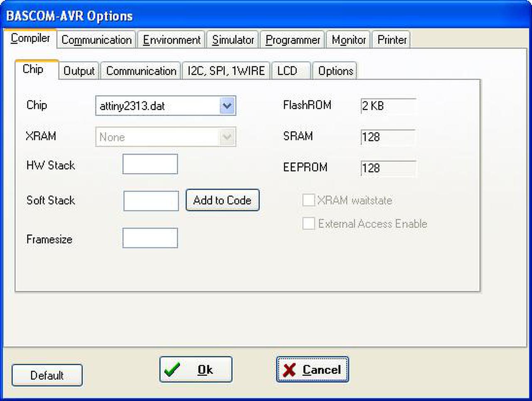Click the XRAM label
This screenshot has width=532, height=401.
[41, 136]
